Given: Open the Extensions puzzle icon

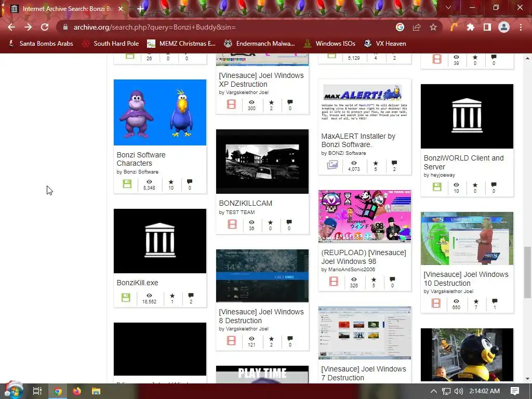Looking at the screenshot, I should coord(471,27).
